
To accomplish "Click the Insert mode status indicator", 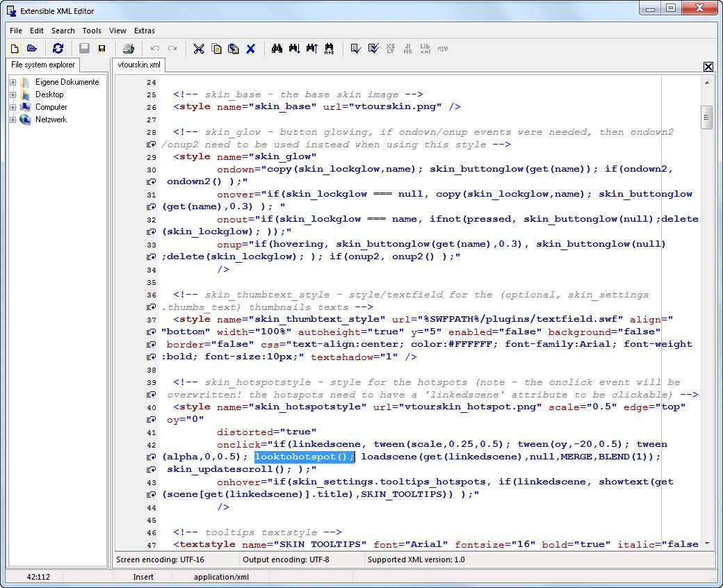I will tap(143, 576).
